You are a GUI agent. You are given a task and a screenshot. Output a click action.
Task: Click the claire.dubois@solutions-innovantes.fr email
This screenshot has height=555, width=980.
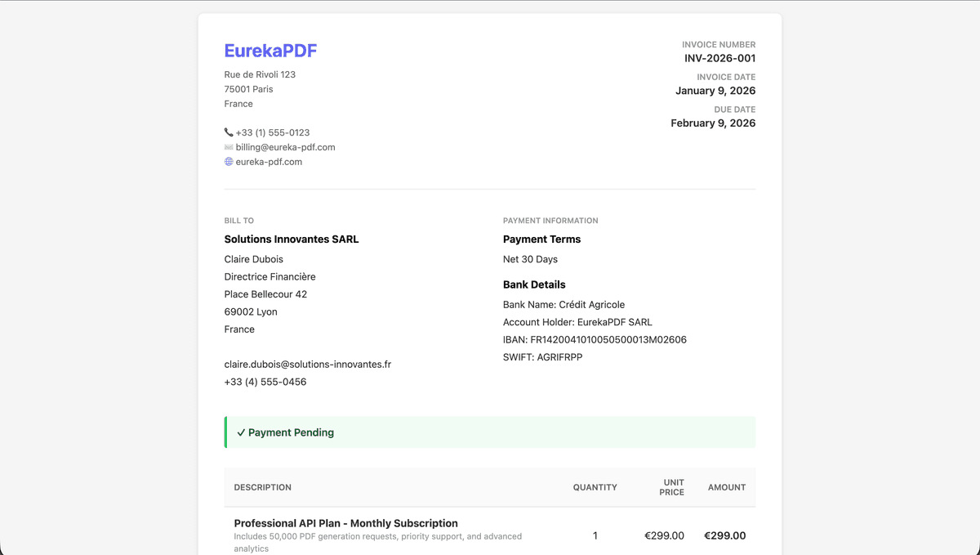point(307,365)
